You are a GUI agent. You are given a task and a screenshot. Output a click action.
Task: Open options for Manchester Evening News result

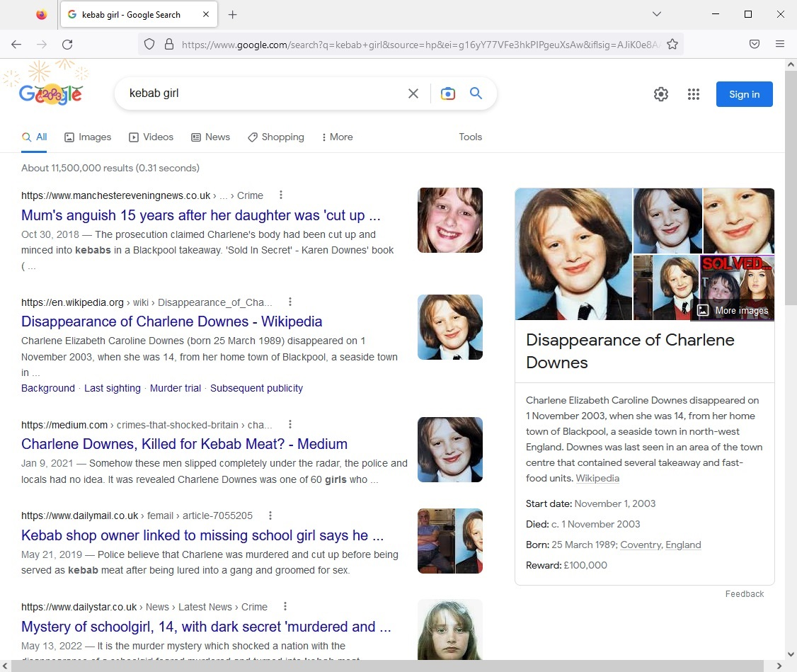[281, 195]
